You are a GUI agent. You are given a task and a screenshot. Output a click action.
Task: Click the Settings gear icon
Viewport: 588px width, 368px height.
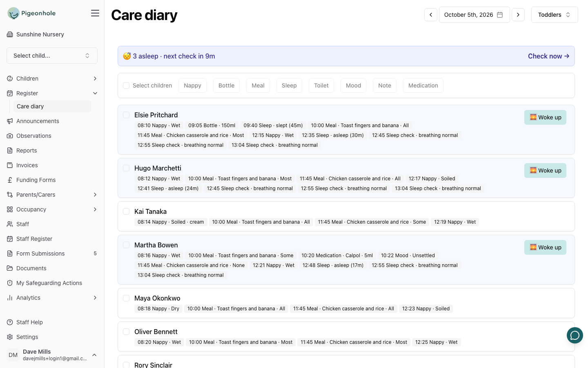10,337
